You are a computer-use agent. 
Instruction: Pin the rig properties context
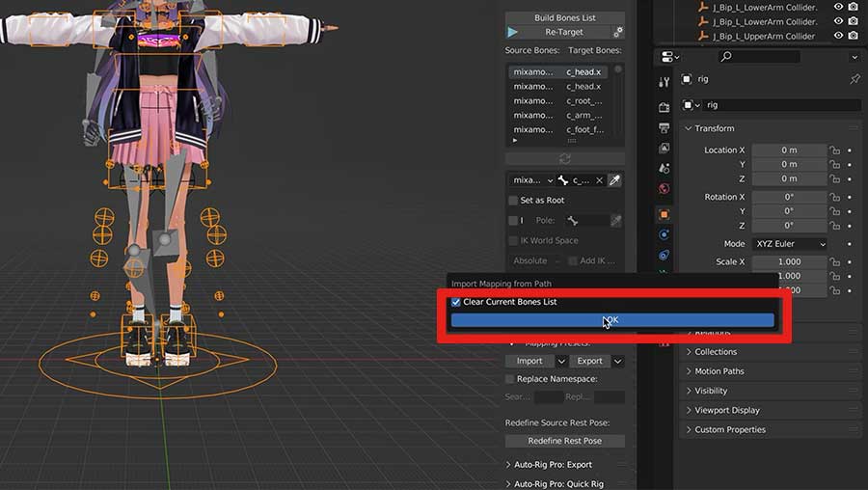tap(854, 79)
